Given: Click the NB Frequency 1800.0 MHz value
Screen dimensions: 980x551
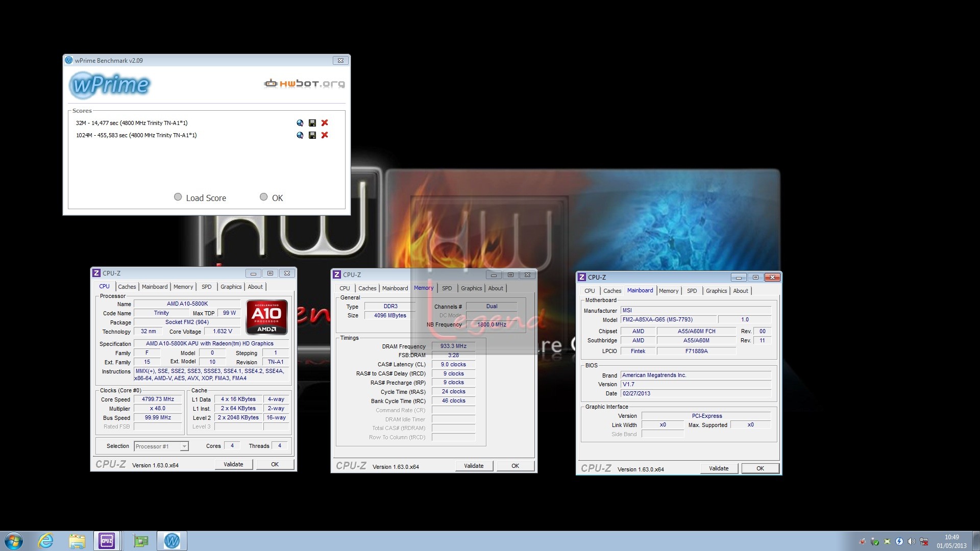Looking at the screenshot, I should tap(492, 324).
